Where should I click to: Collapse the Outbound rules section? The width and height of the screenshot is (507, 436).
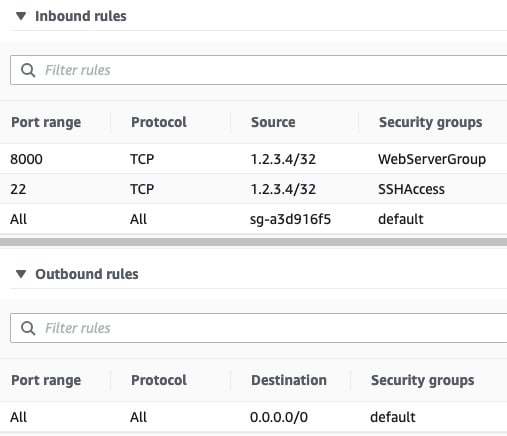(21, 274)
